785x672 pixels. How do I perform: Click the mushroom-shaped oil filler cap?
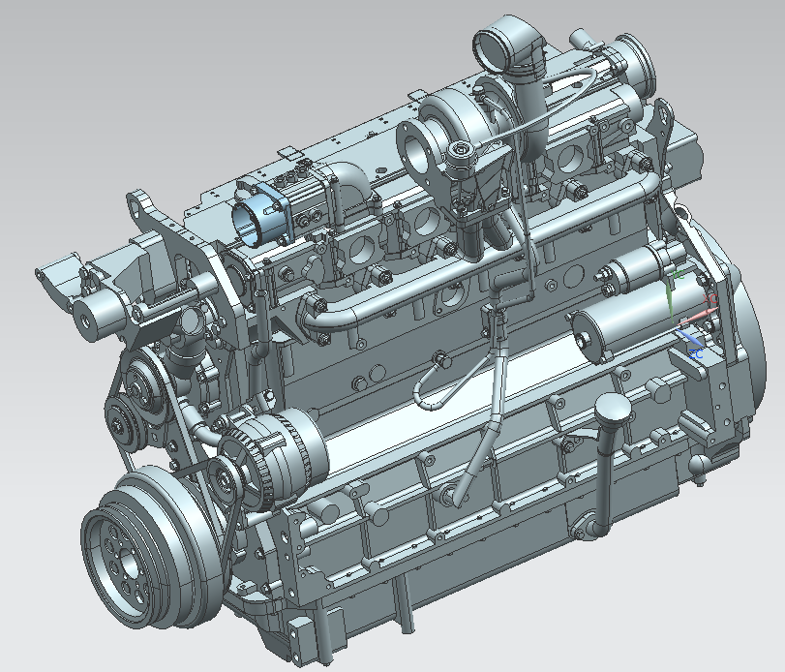(614, 408)
